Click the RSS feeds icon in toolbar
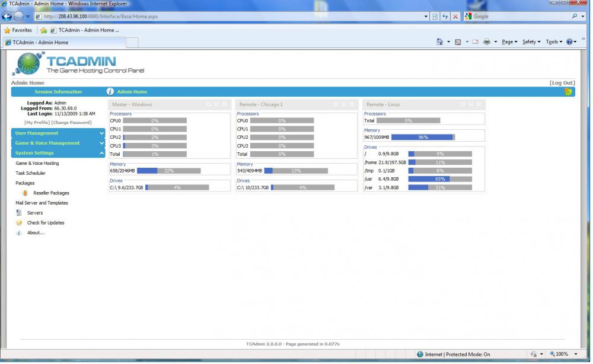 pyautogui.click(x=458, y=42)
